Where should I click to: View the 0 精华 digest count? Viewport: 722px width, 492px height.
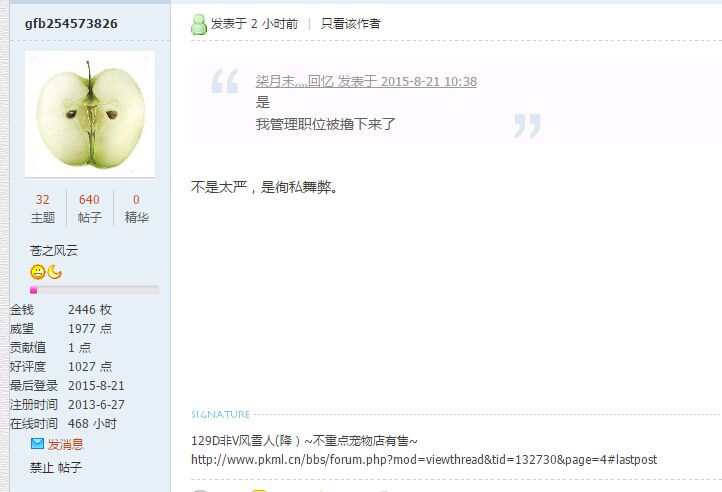point(136,208)
